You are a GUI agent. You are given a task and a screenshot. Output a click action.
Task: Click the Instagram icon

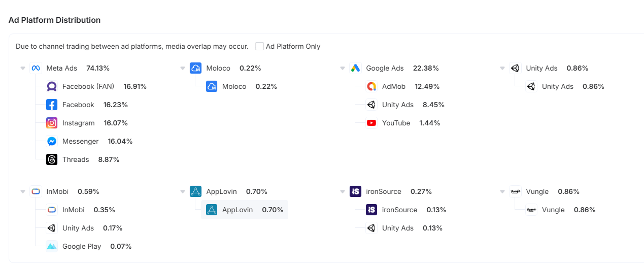point(52,123)
